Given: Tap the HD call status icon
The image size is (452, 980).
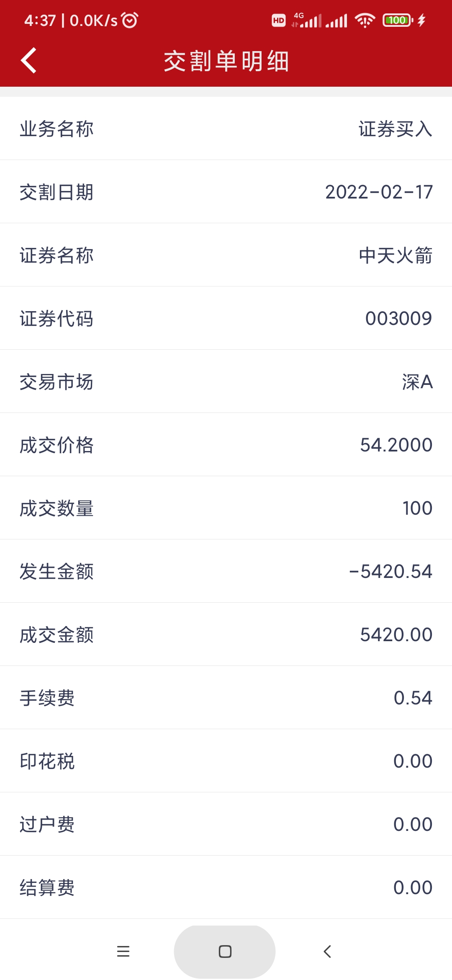Looking at the screenshot, I should (x=279, y=20).
